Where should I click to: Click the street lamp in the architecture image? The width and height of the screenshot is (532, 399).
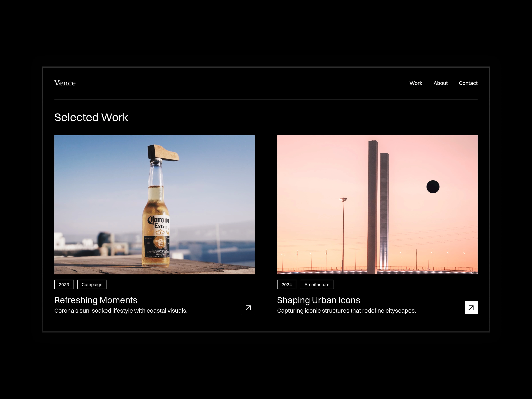pyautogui.click(x=344, y=200)
